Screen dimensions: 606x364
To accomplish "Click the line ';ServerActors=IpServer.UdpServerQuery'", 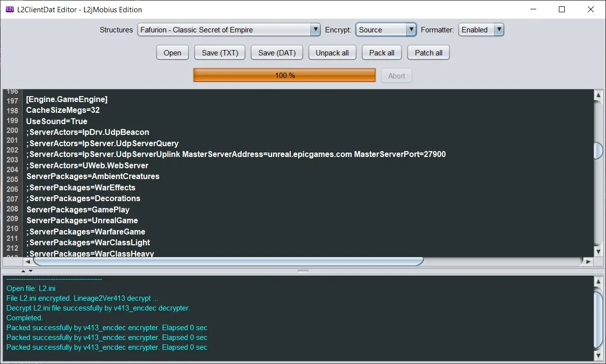I will coord(102,143).
